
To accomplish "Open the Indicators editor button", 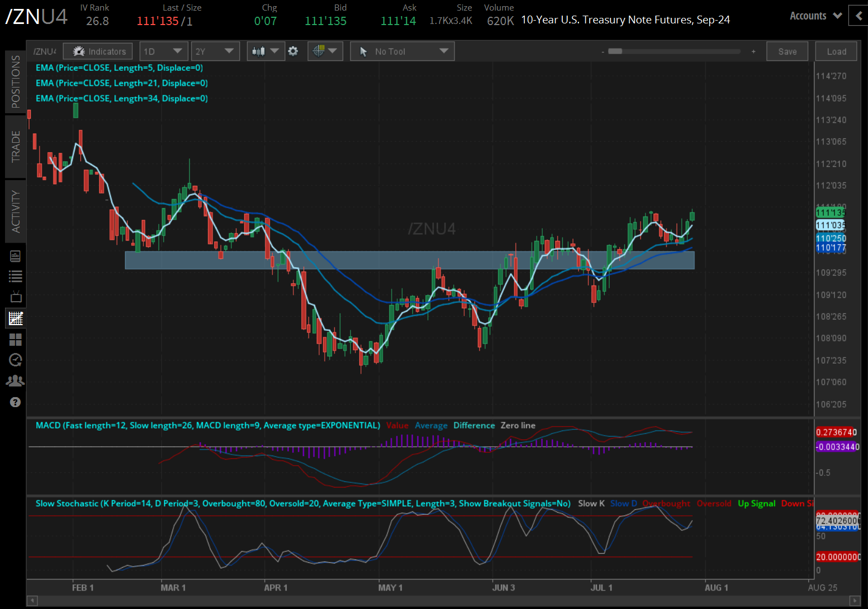I will tap(98, 51).
